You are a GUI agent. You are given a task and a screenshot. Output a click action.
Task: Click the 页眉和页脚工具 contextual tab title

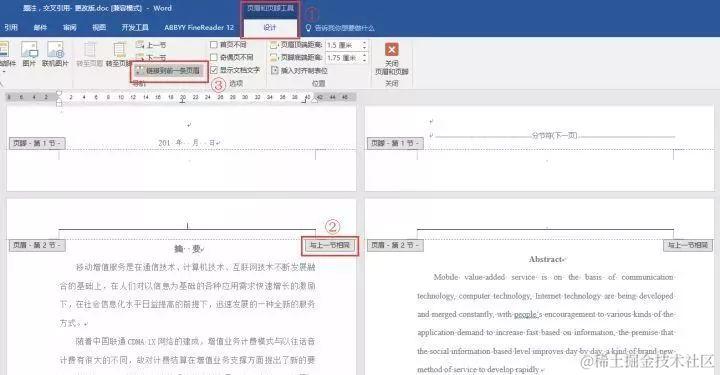pos(270,8)
